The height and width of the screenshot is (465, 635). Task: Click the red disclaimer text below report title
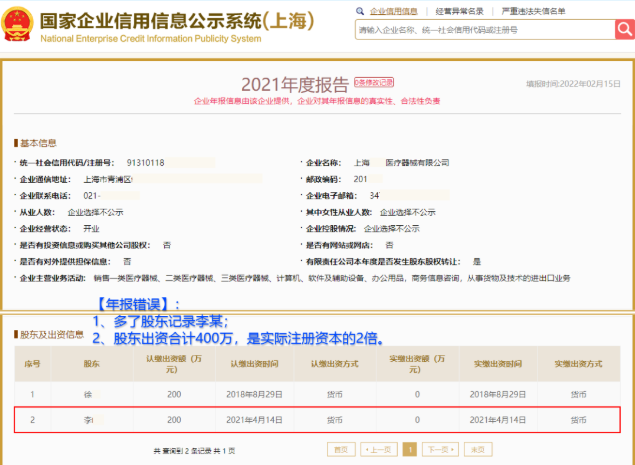[317, 101]
